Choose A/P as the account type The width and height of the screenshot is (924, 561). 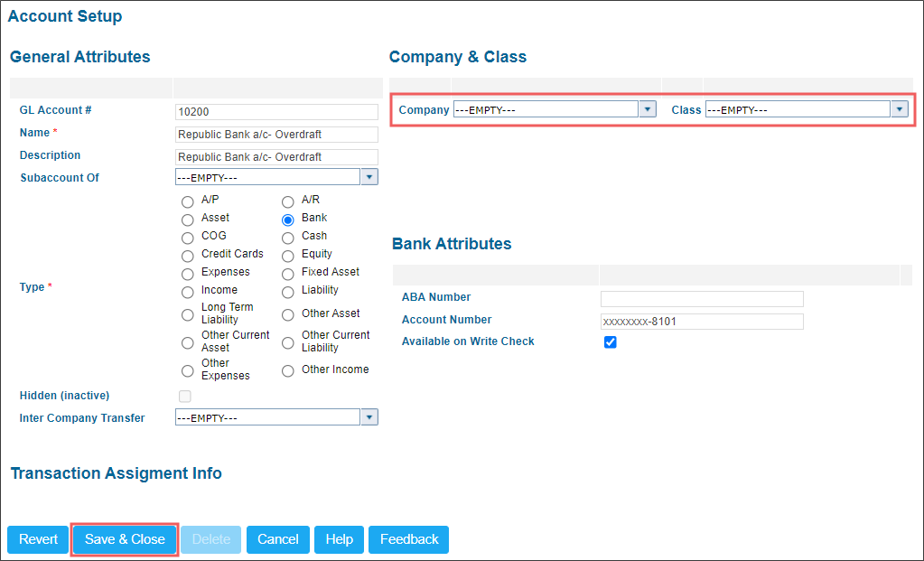187,201
